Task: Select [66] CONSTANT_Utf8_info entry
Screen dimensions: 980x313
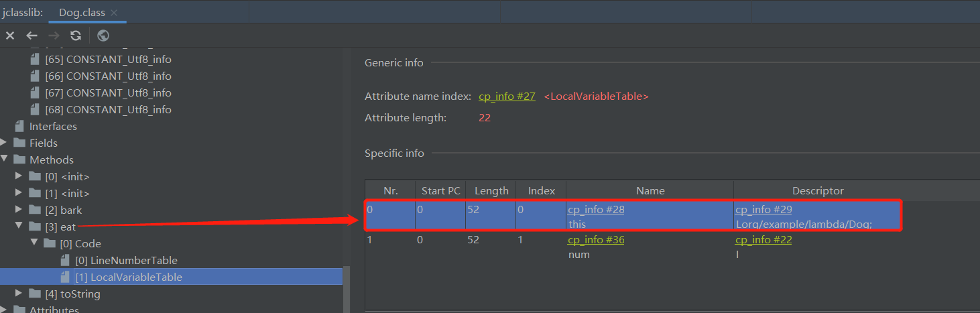Action: (x=108, y=76)
